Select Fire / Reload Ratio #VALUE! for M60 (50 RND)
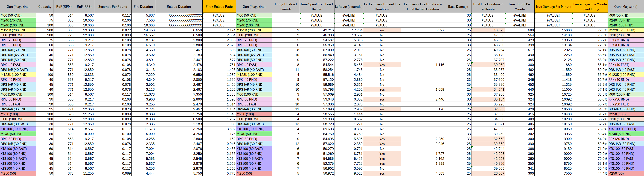This screenshot has width=644, height=176. tap(219, 15)
